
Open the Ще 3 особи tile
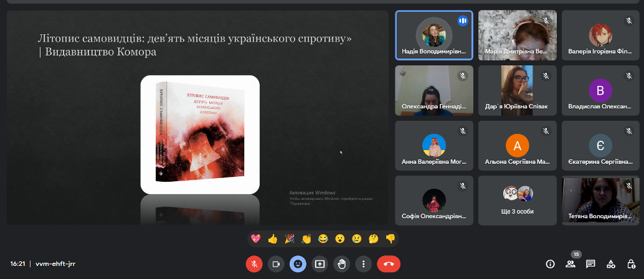click(518, 201)
